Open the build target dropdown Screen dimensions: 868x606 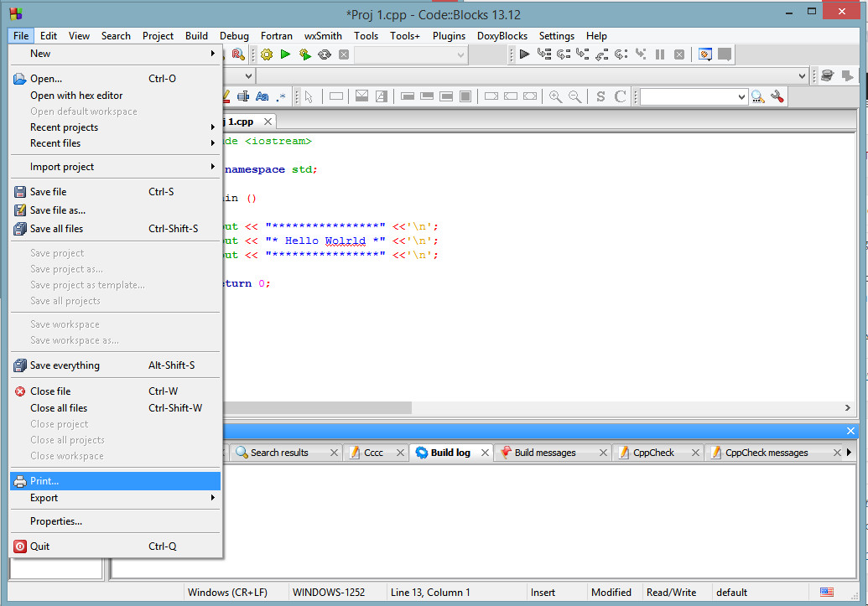coord(460,54)
